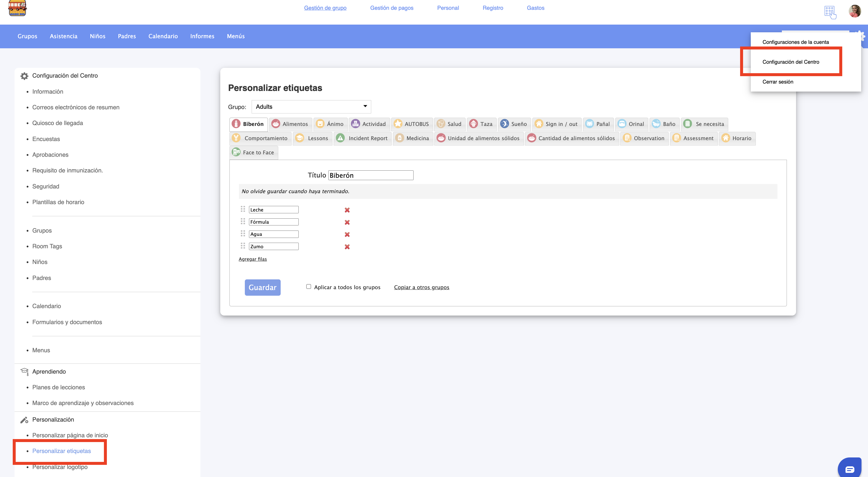Click the school bus logo

[x=17, y=8]
